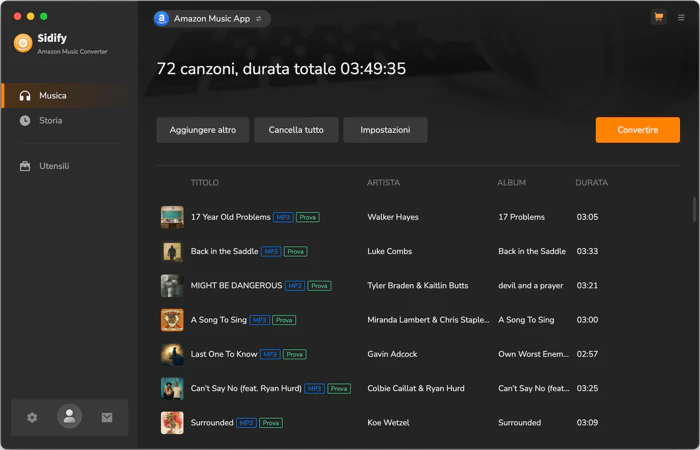
Task: Click the ARTISTA column header
Action: tap(383, 183)
